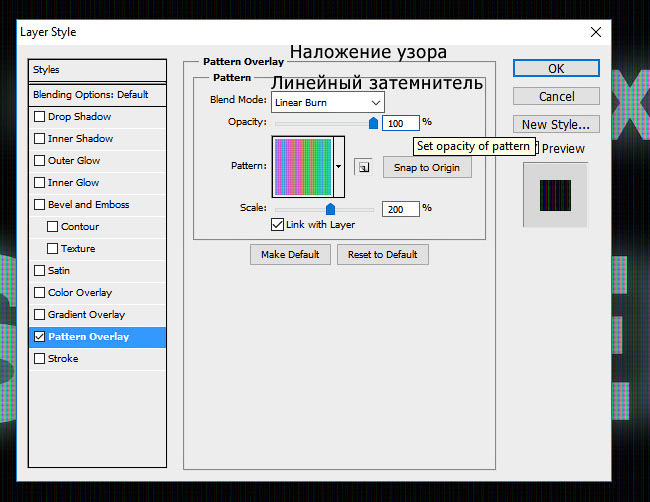Close the Layer Style dialog
Image resolution: width=650 pixels, height=502 pixels.
point(596,32)
